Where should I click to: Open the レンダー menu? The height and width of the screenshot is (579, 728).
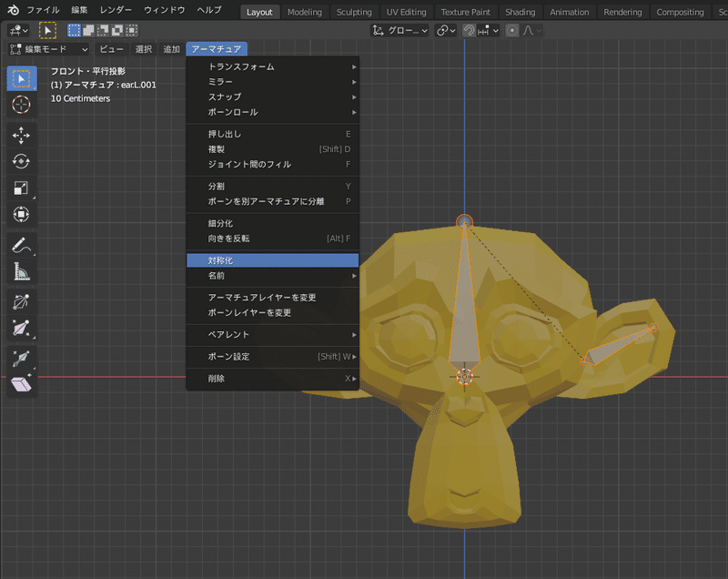click(116, 10)
